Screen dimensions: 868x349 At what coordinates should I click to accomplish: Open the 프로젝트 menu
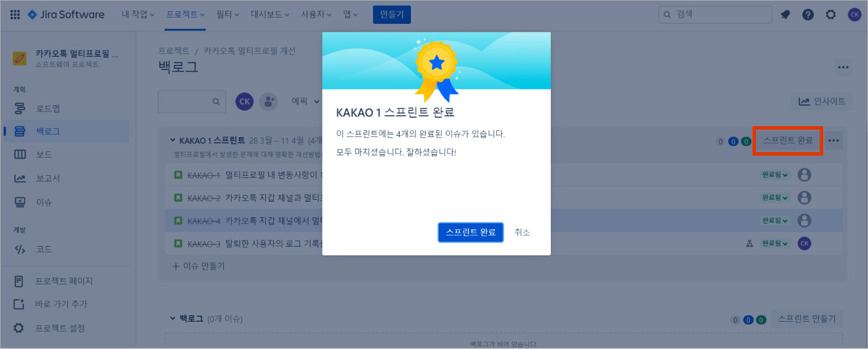tap(185, 15)
